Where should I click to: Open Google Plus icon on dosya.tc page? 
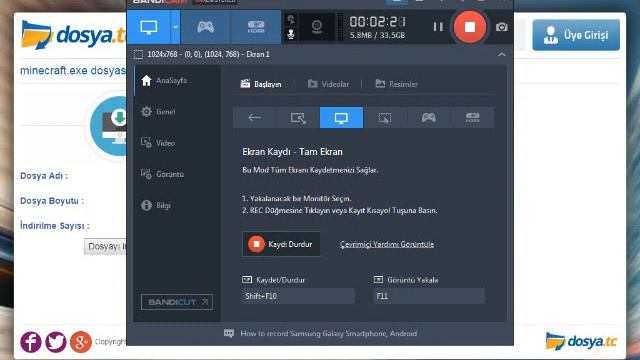point(81,342)
